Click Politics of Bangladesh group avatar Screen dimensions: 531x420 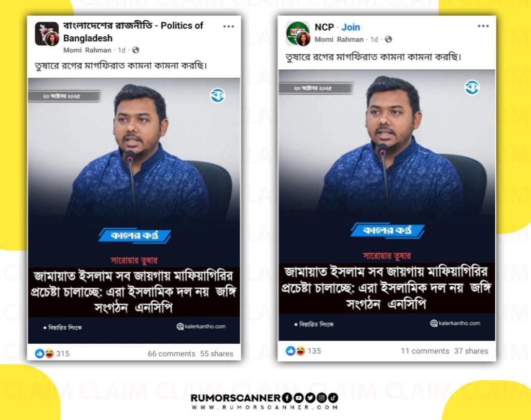47,34
